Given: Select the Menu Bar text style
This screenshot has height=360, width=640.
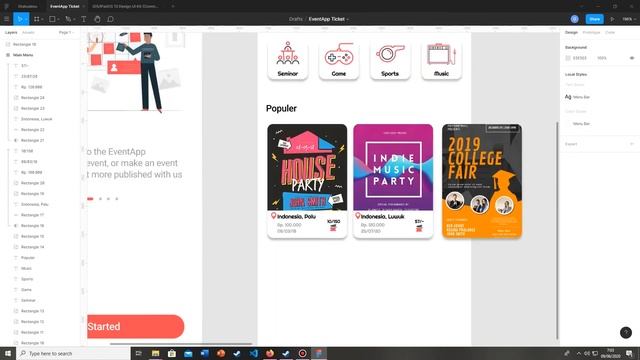Looking at the screenshot, I should [578, 97].
